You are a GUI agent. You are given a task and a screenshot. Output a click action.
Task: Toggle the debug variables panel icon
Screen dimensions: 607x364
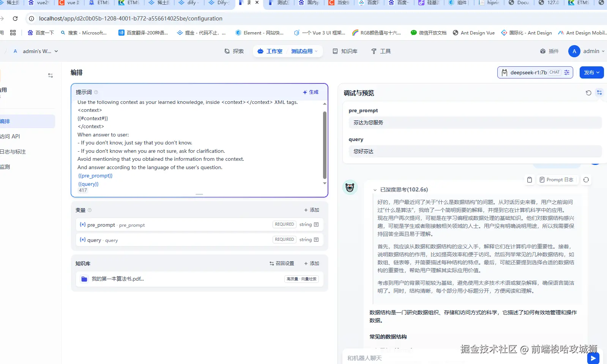[599, 93]
